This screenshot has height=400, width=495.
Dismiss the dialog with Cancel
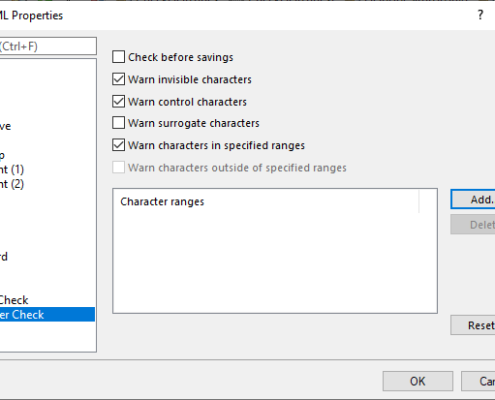pos(478,381)
